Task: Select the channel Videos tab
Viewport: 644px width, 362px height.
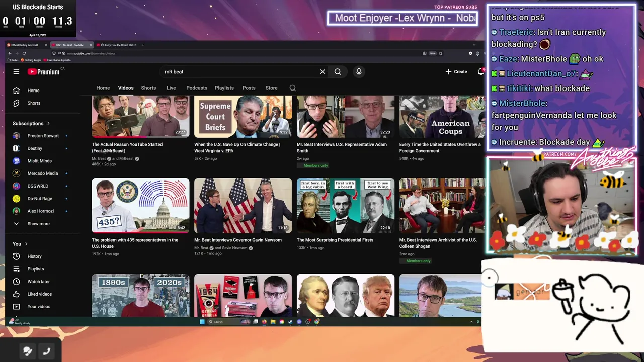Action: tap(126, 88)
